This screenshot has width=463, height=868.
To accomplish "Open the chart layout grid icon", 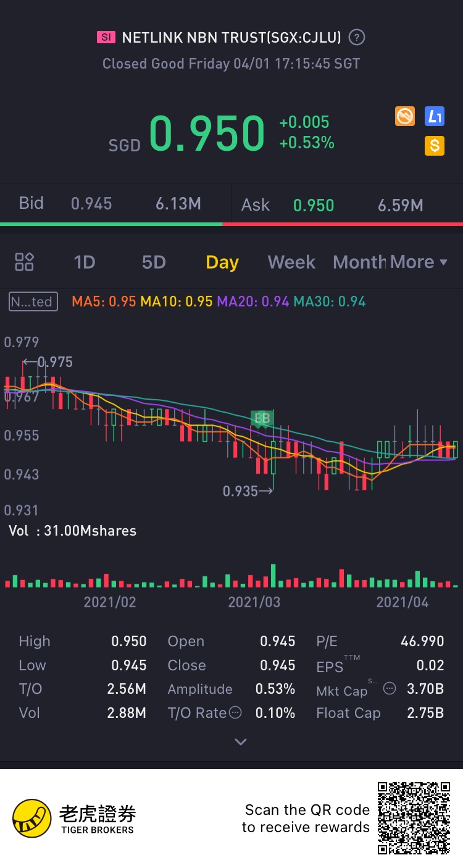I will pos(24,262).
